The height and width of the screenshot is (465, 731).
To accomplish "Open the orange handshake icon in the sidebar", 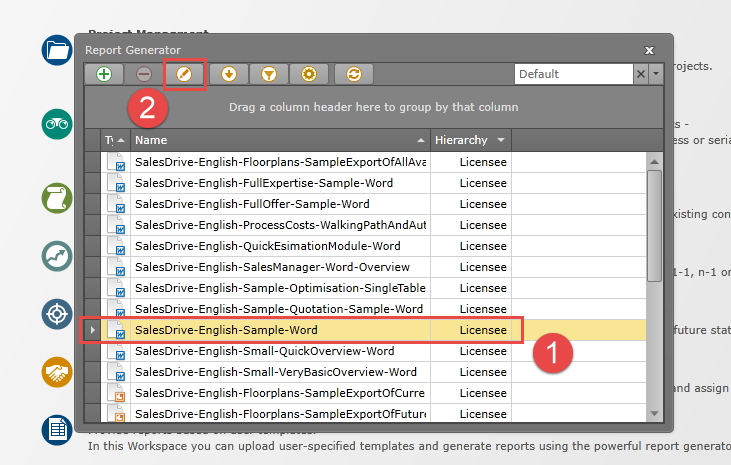I will (x=57, y=372).
